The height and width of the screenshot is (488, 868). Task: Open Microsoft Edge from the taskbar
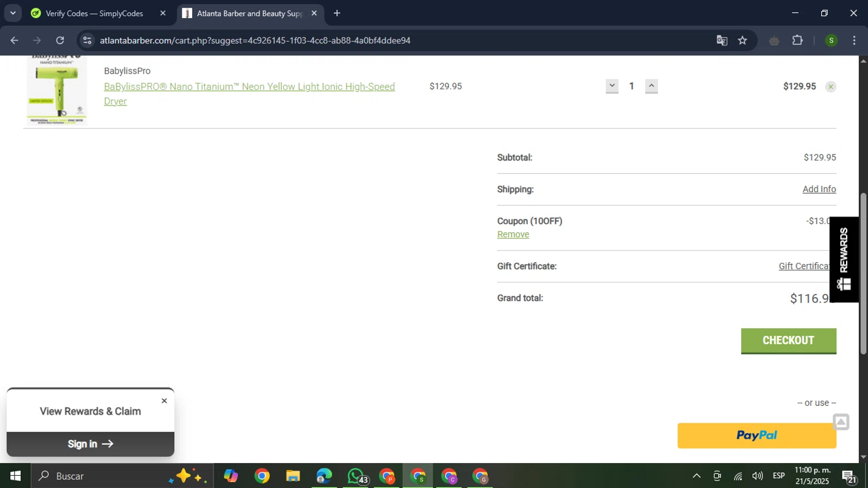[x=324, y=476]
